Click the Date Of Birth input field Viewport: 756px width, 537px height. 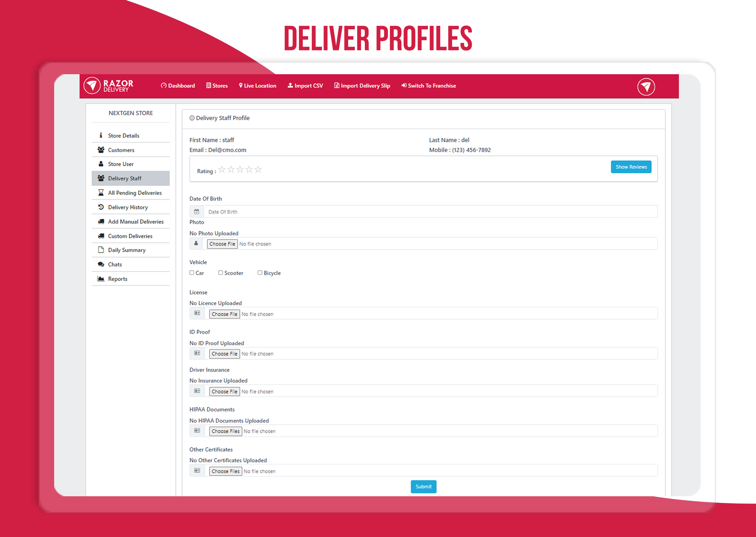tap(430, 212)
